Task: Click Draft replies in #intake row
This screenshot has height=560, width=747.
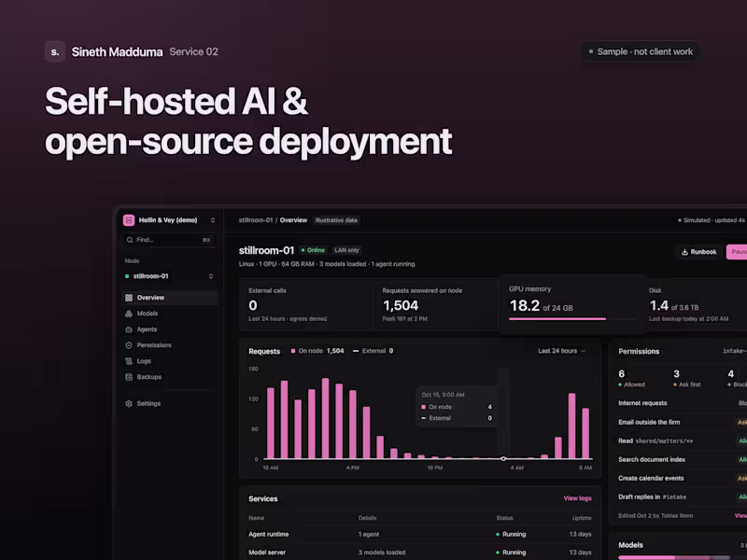Action: pos(683,497)
